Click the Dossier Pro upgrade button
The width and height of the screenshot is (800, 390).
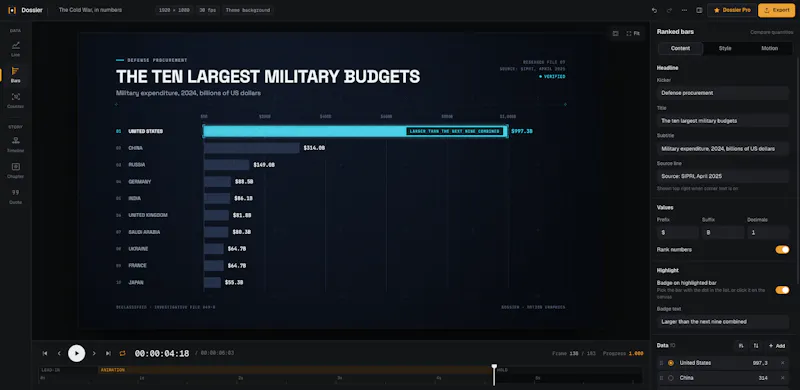tap(732, 10)
